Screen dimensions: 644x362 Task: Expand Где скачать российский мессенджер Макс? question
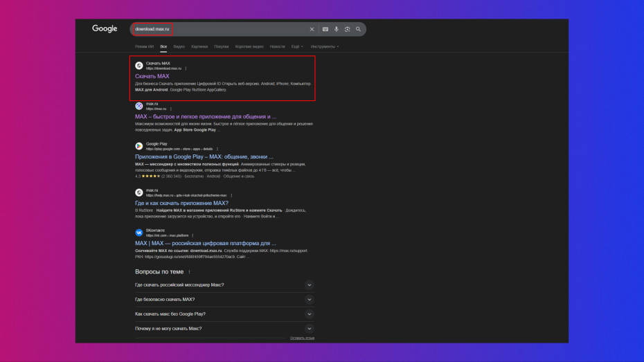(224, 285)
